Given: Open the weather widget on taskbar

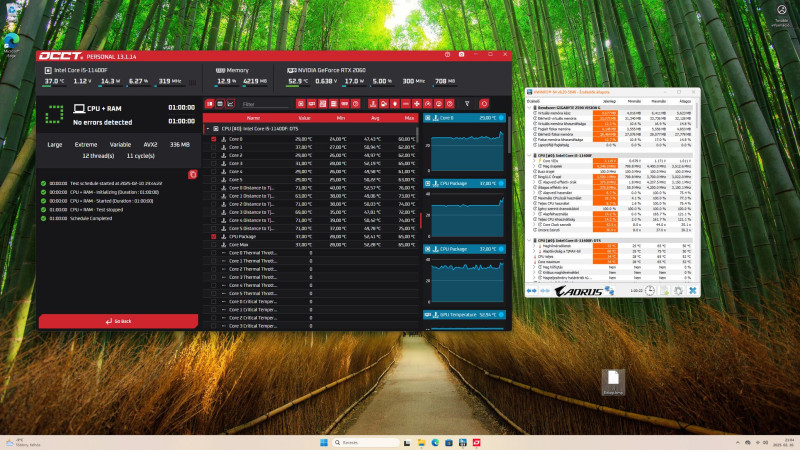Looking at the screenshot, I should click(x=22, y=442).
